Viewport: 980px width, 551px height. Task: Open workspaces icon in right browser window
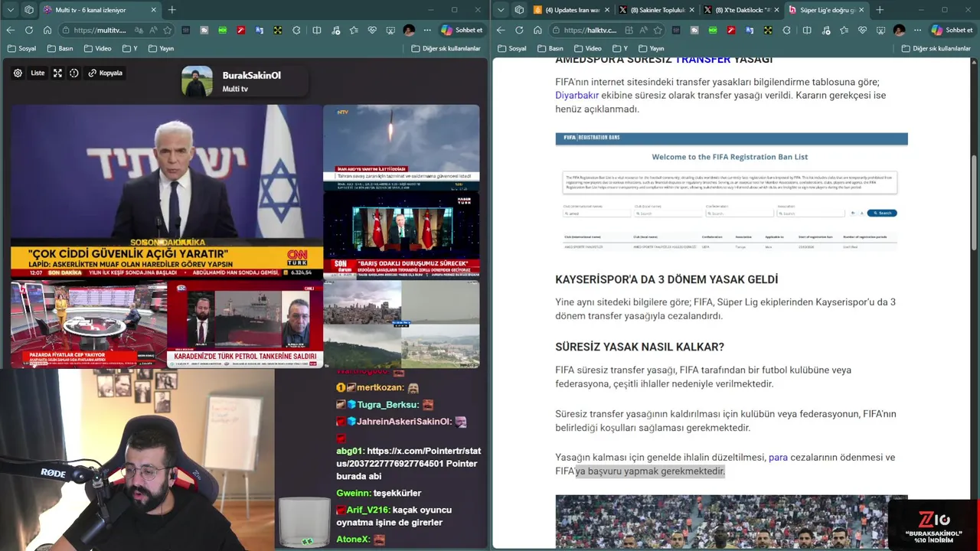click(519, 10)
